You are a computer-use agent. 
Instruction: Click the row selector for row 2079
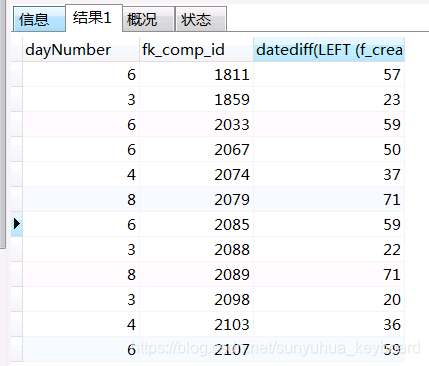click(17, 199)
